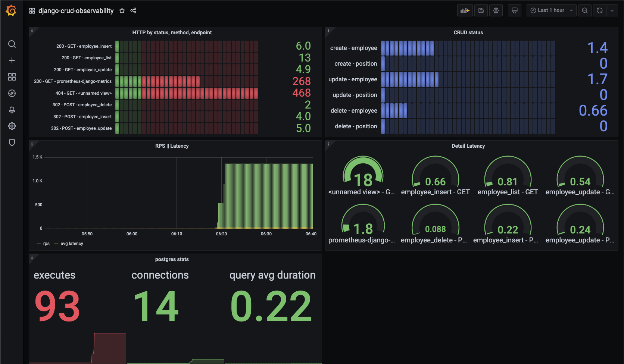Click the 302 - POST - employee_delete label

pos(82,105)
